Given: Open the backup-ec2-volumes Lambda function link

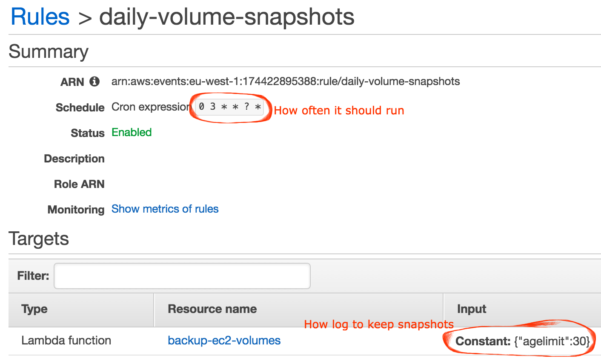Looking at the screenshot, I should click(224, 340).
